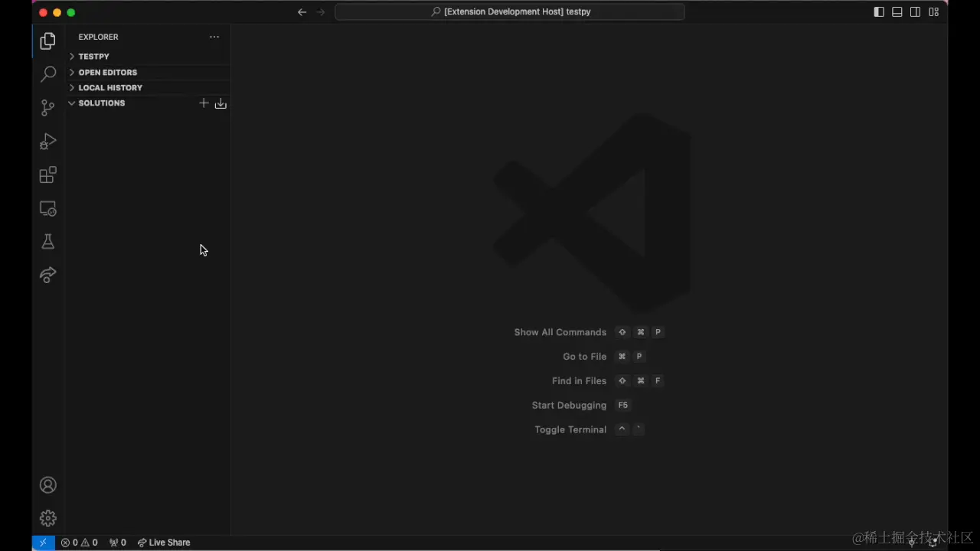The width and height of the screenshot is (980, 551).
Task: Open the Search view
Action: pos(47,73)
